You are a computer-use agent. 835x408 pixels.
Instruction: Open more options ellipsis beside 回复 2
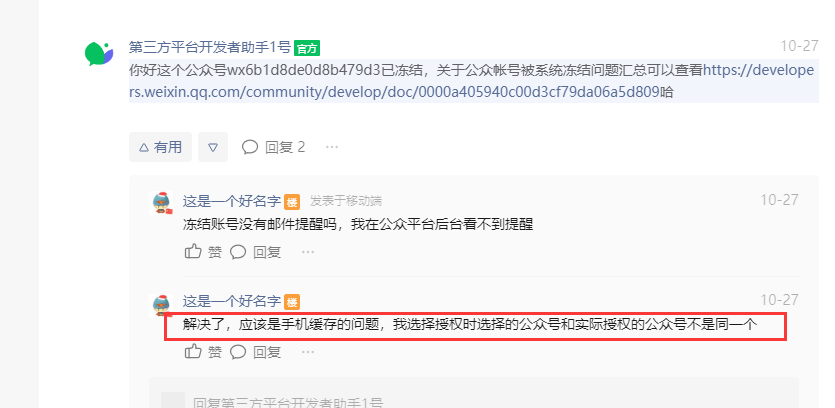pos(332,147)
